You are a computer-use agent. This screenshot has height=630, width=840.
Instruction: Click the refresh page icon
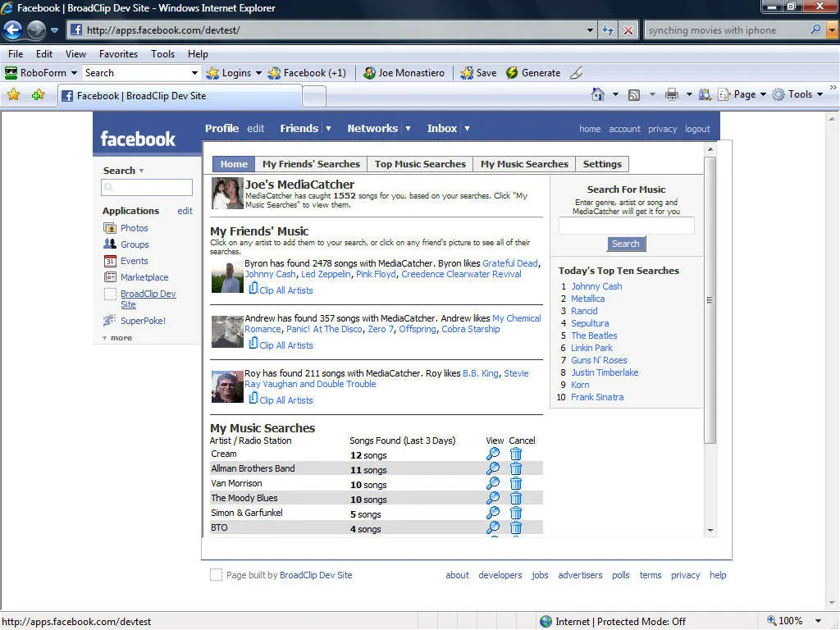coord(608,30)
